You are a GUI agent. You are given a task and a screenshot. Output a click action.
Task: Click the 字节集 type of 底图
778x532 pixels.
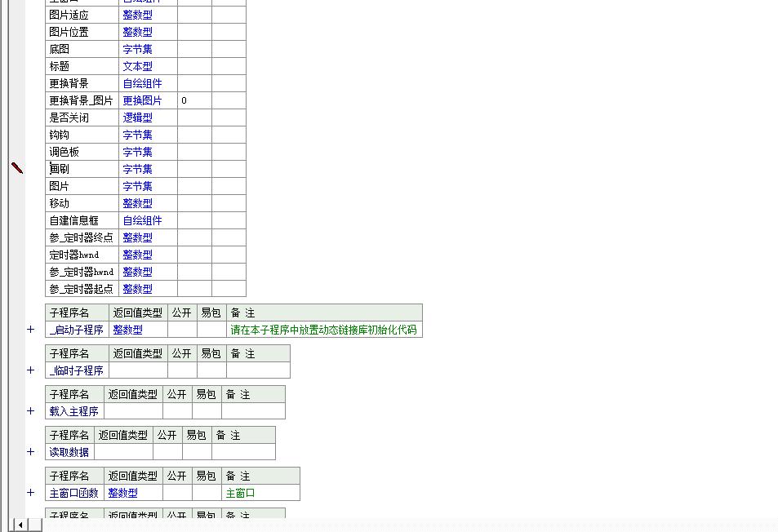137,50
